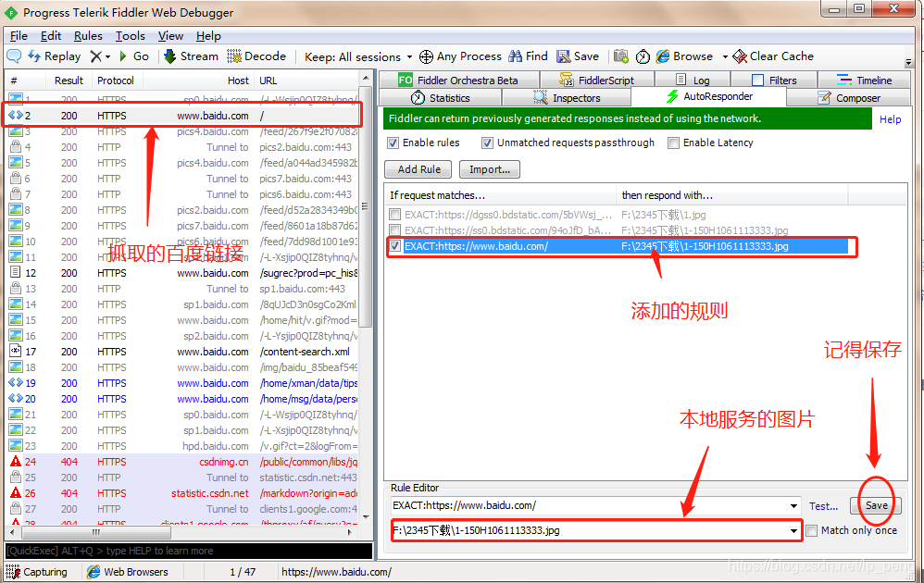Screen dimensions: 924x583
Task: Open Find sessions binoculars
Action: tap(528, 56)
